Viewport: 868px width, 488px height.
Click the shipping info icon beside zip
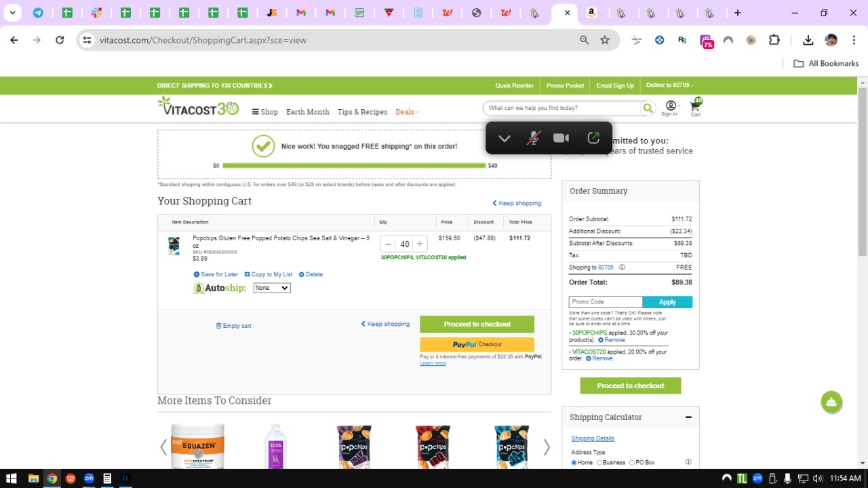pos(622,267)
